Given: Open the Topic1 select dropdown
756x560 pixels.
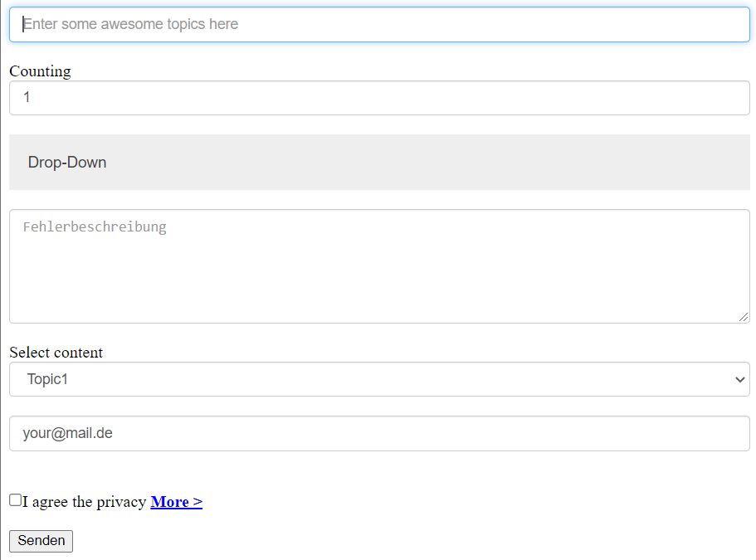Looking at the screenshot, I should pos(379,379).
